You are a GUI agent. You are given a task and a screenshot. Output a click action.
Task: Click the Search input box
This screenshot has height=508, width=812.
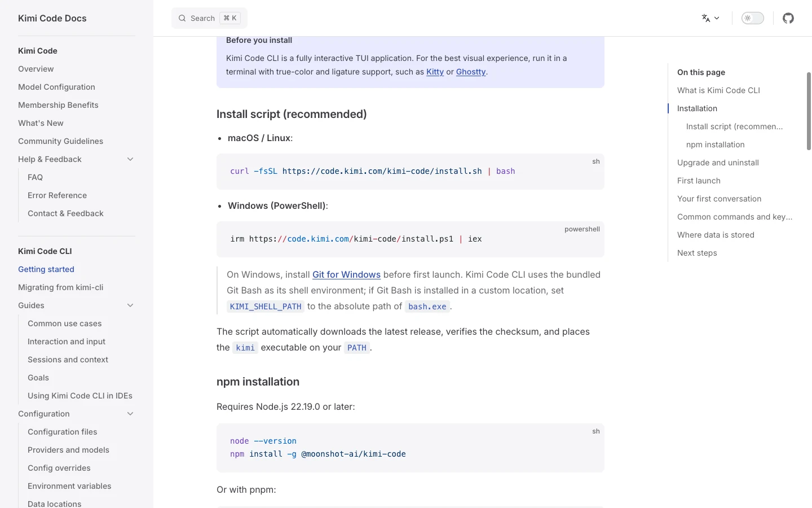click(209, 18)
